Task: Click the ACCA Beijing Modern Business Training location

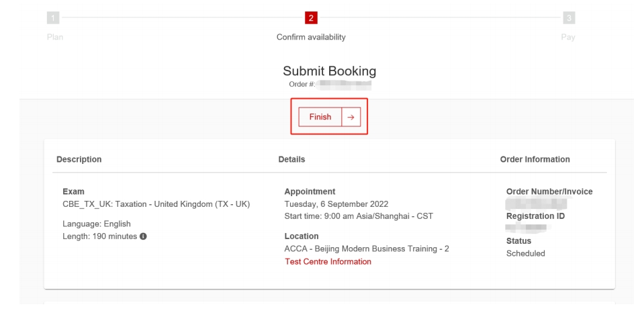Action: point(367,249)
